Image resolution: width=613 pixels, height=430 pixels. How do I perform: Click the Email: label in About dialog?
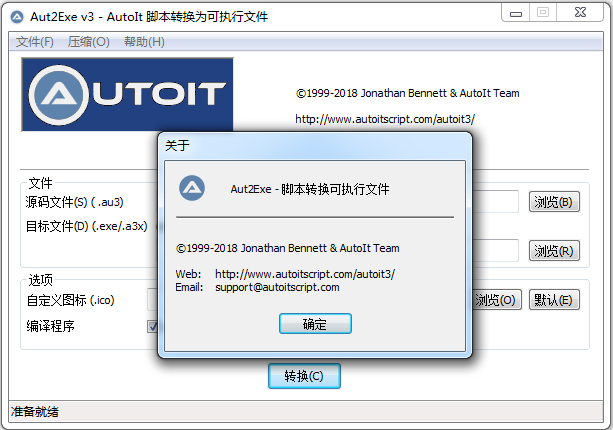(189, 287)
